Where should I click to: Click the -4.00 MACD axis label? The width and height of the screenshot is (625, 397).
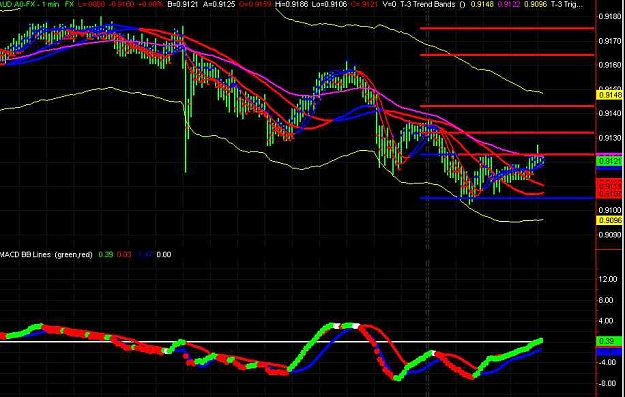pyautogui.click(x=607, y=362)
